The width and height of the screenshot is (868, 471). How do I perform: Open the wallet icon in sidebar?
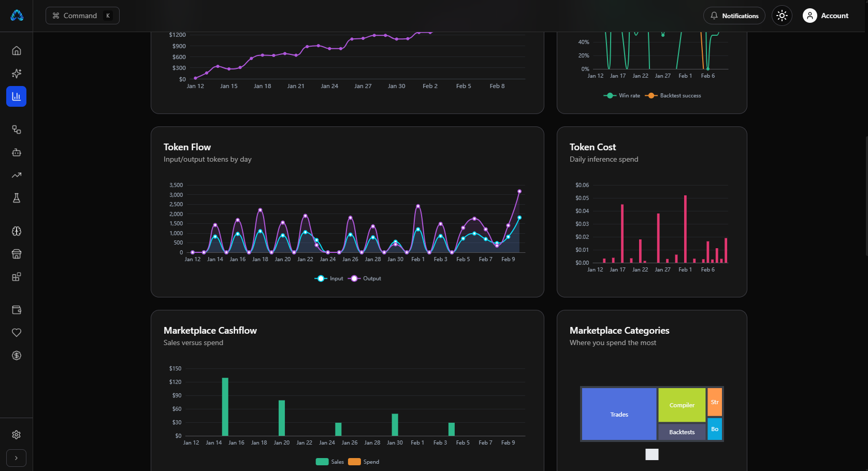tap(17, 310)
